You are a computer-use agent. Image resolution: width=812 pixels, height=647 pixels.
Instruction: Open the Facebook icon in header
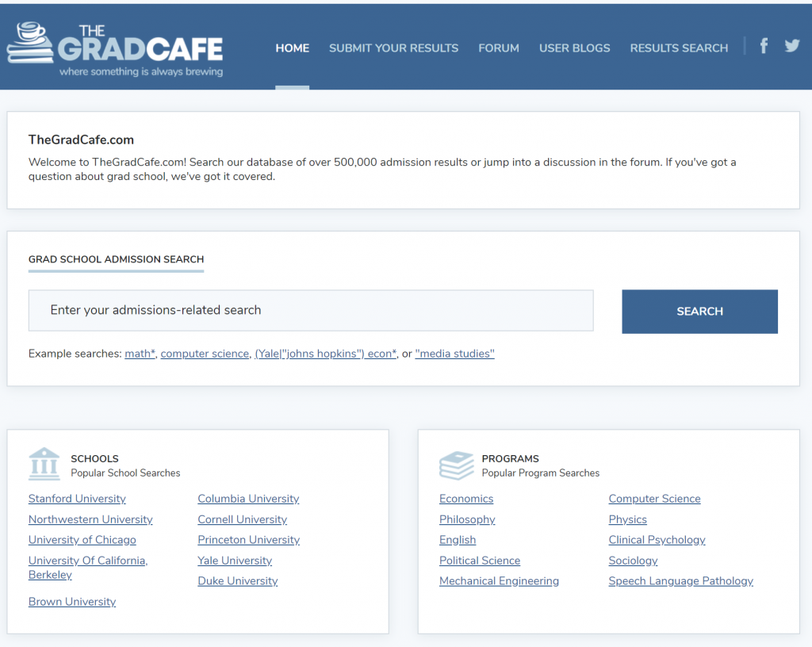pyautogui.click(x=764, y=46)
